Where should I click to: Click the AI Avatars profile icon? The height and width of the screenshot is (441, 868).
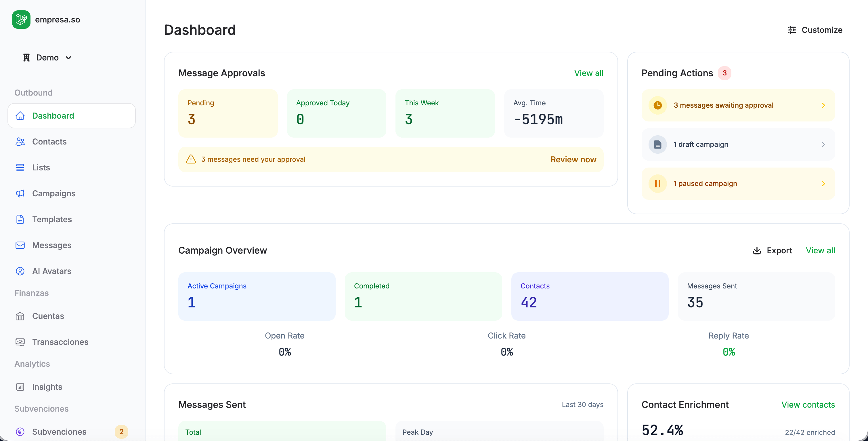click(x=20, y=271)
